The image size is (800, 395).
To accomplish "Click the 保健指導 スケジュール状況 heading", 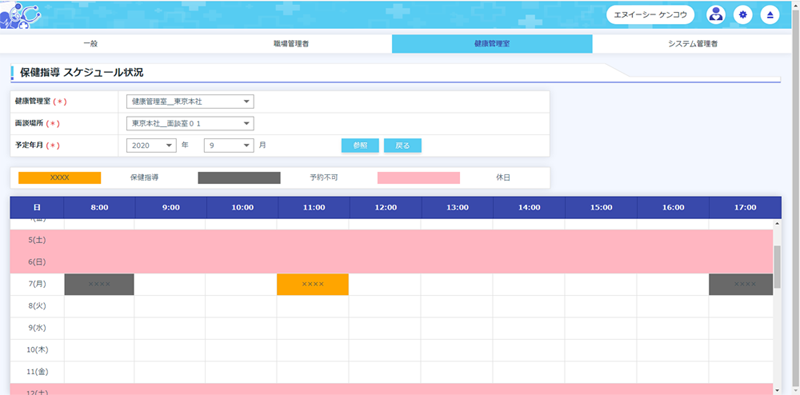I will coord(81,72).
